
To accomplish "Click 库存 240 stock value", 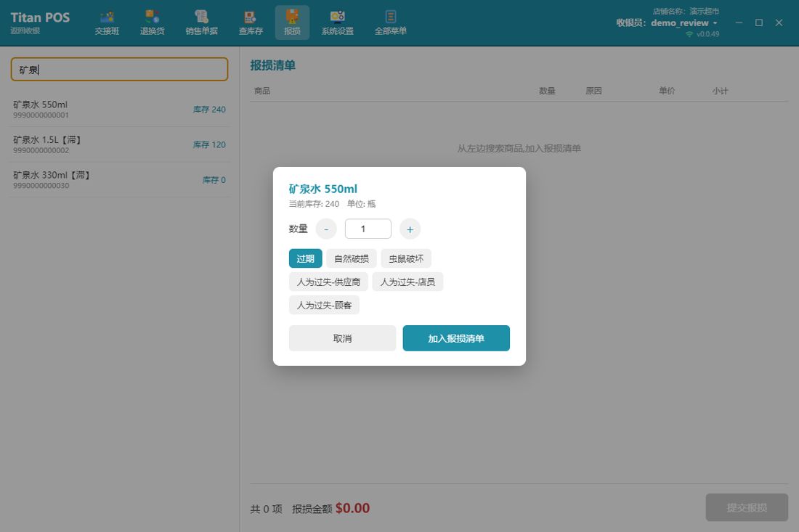I will pyautogui.click(x=209, y=110).
